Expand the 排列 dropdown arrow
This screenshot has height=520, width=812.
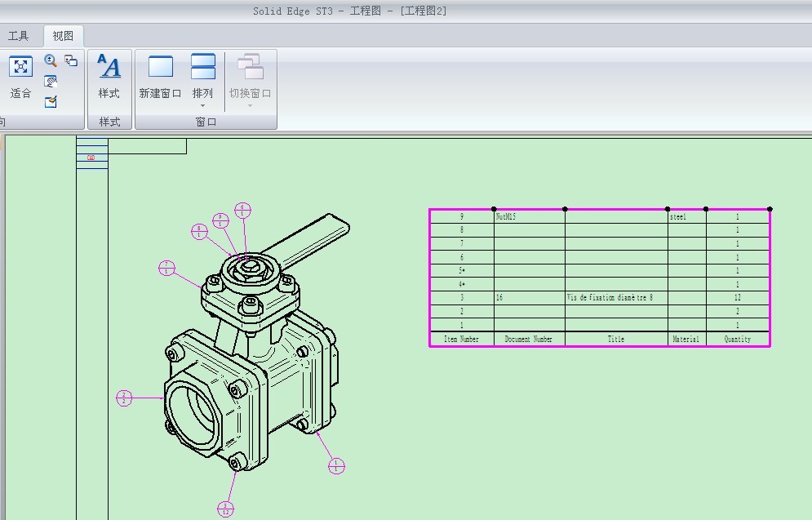203,105
